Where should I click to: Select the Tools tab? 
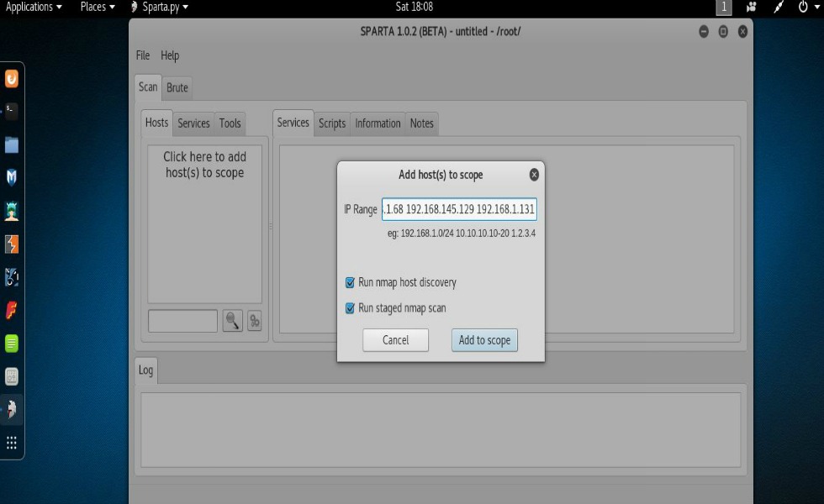coord(230,123)
